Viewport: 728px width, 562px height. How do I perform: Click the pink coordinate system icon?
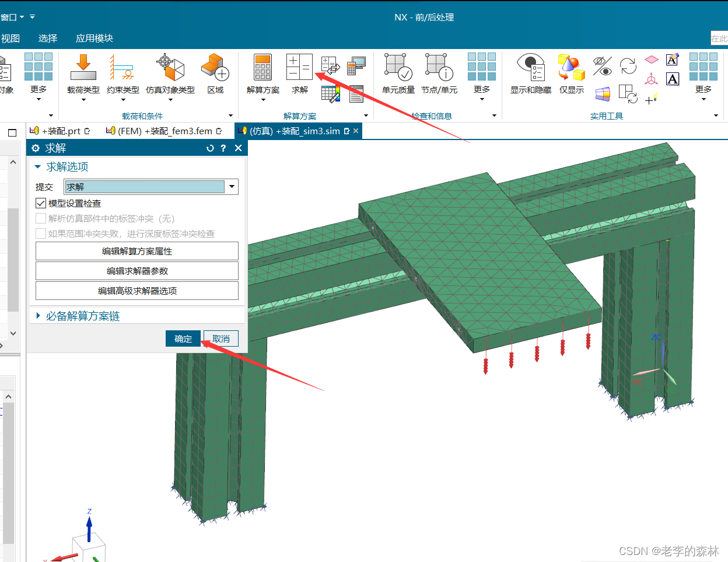[x=652, y=79]
